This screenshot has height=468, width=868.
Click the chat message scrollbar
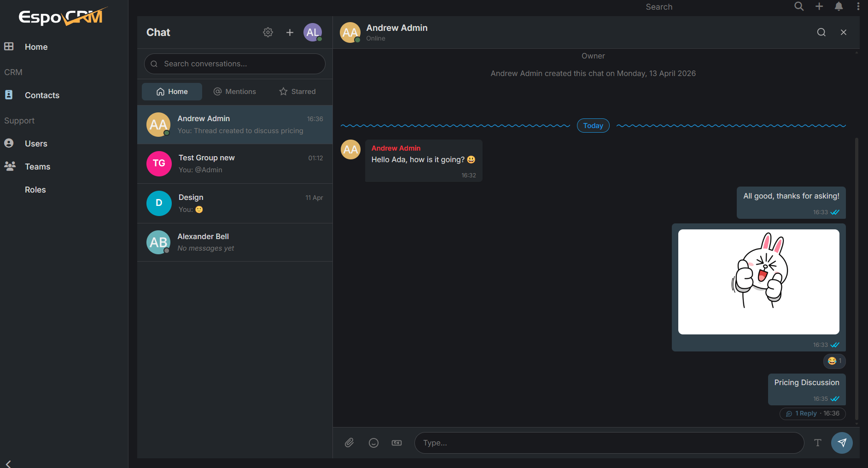pos(856,276)
